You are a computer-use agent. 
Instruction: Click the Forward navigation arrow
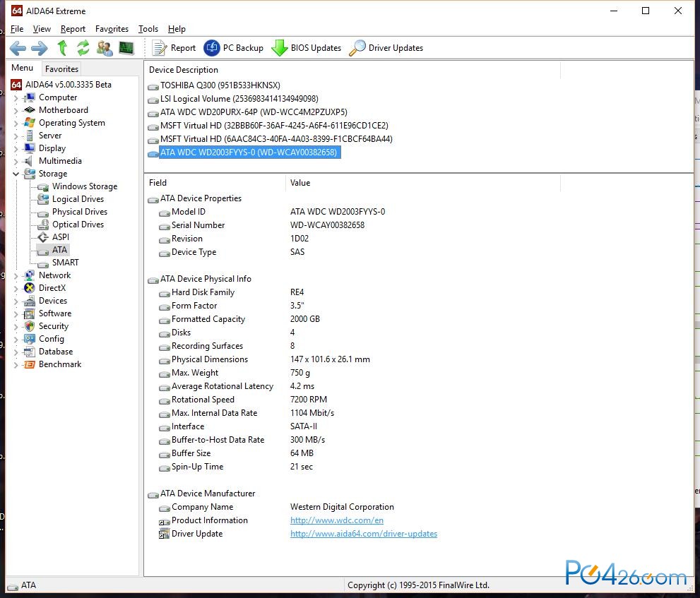coord(40,48)
